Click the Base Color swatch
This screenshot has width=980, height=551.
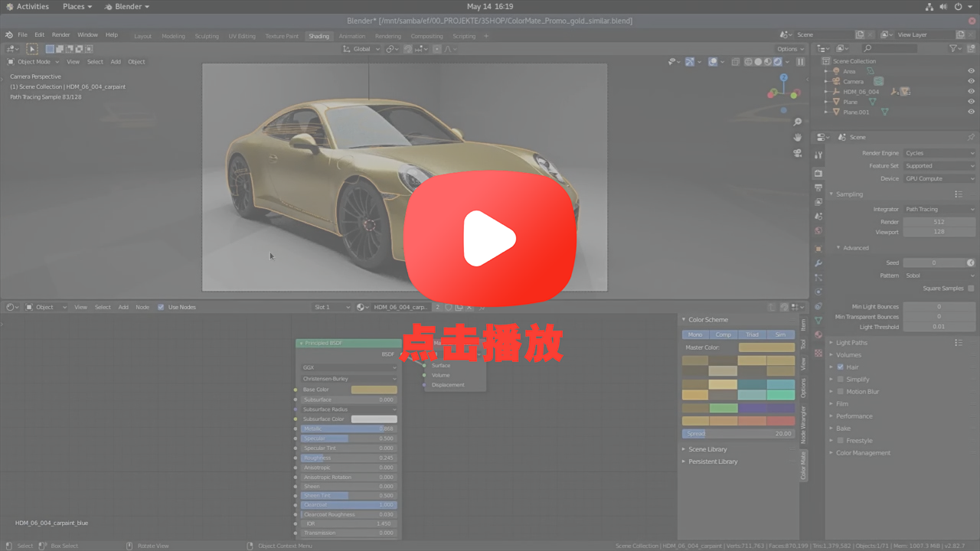pos(374,390)
